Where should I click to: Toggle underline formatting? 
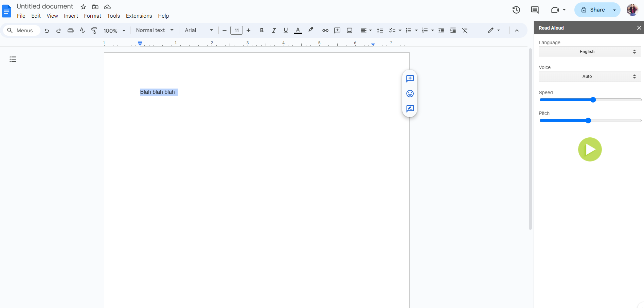click(x=286, y=31)
